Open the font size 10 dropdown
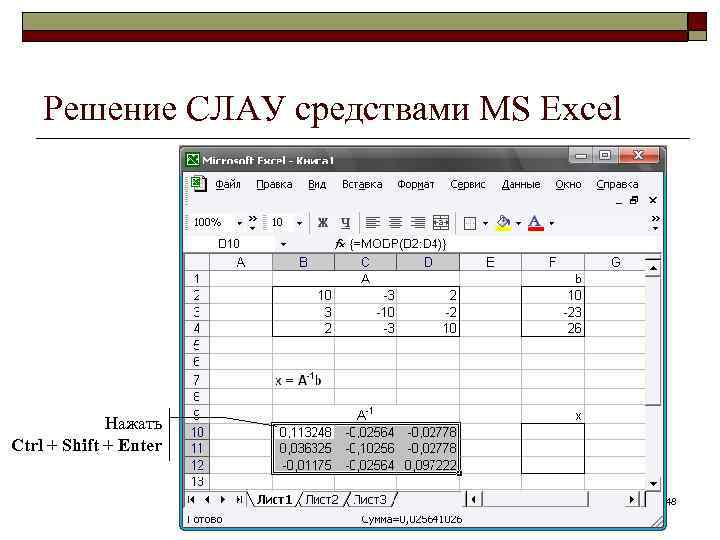Screen dimensions: 720x540 click(x=299, y=223)
